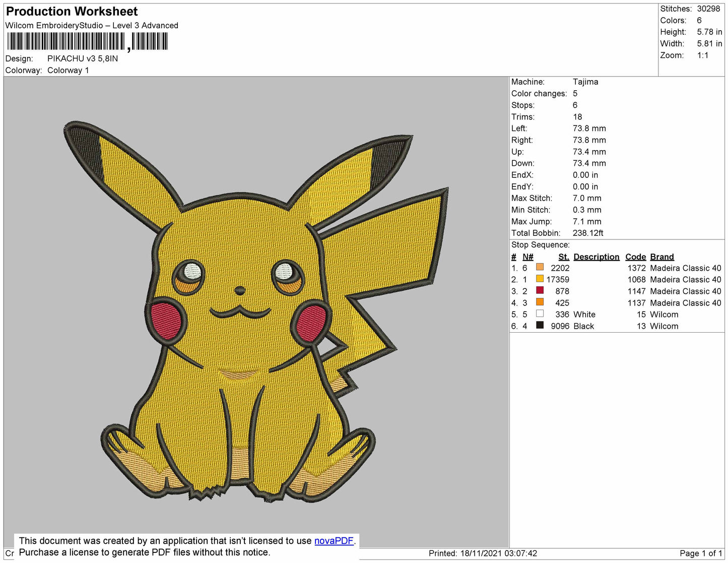728x563 pixels.
Task: Click the zoom value '1:1'
Action: coord(703,55)
